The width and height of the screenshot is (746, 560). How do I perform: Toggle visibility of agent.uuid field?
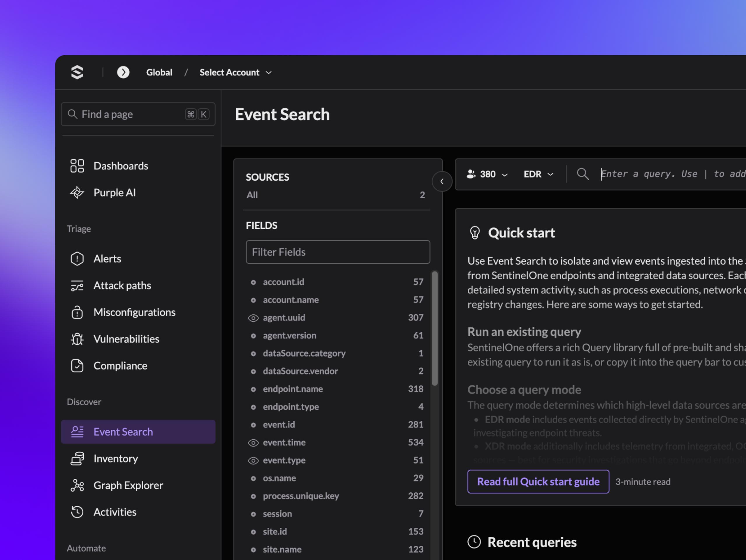click(253, 318)
